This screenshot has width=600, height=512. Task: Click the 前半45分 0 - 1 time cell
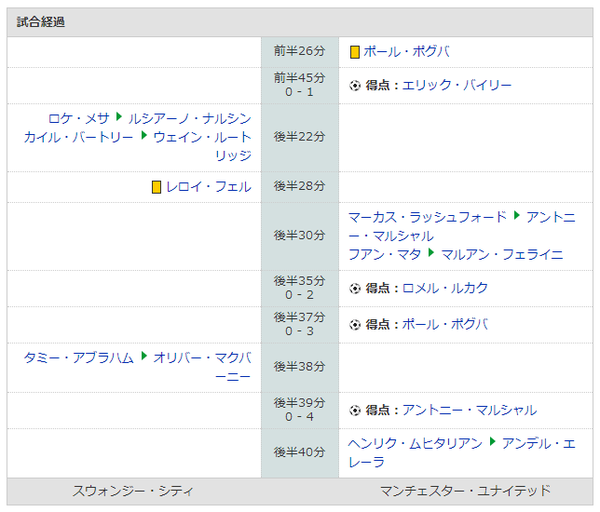[x=300, y=85]
